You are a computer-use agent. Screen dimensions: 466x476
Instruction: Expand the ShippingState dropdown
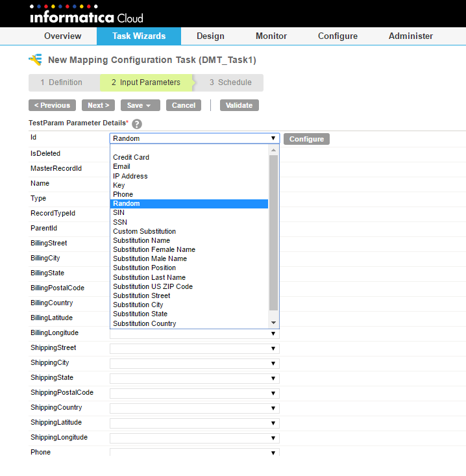pos(195,378)
